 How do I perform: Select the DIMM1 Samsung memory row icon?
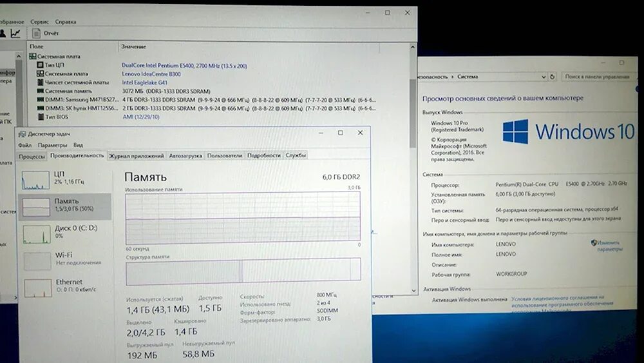(40, 99)
